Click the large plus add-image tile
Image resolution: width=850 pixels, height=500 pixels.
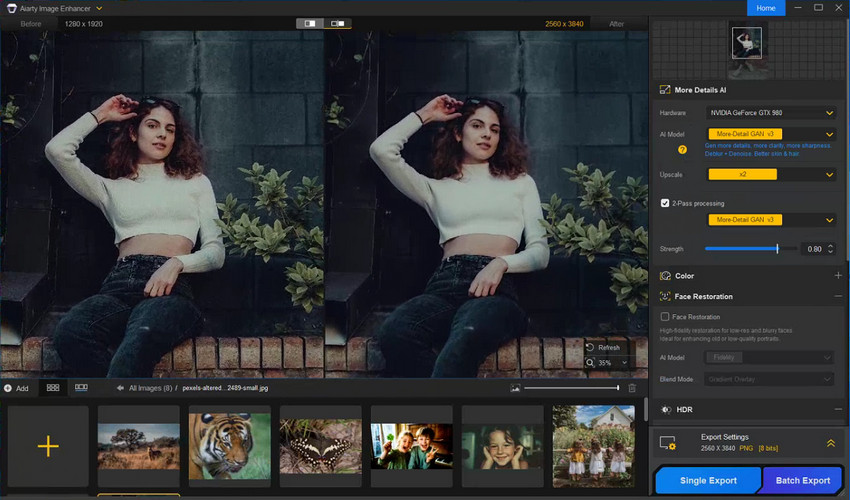click(48, 446)
